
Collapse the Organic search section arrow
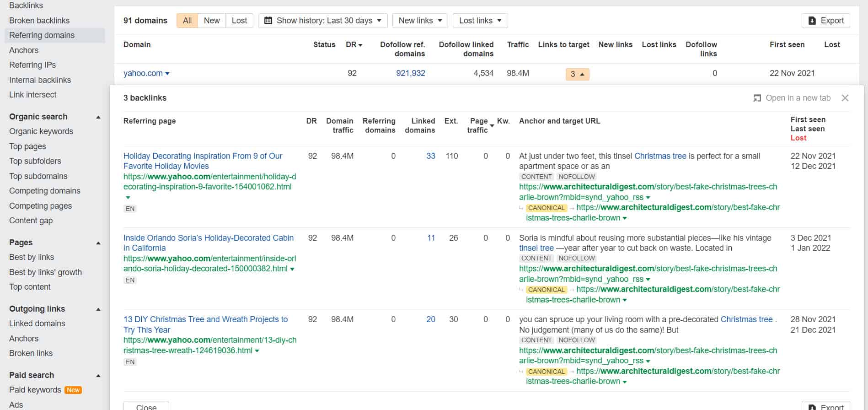(98, 117)
